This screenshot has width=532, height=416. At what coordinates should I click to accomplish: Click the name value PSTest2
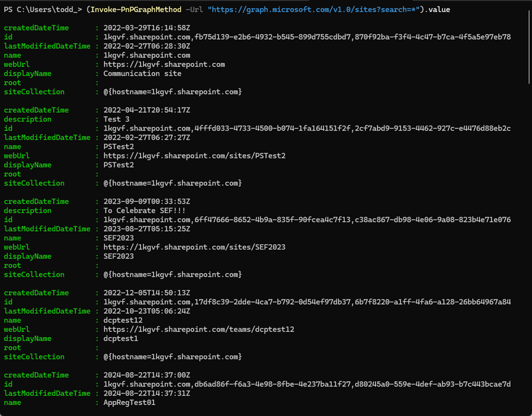pyautogui.click(x=118, y=147)
